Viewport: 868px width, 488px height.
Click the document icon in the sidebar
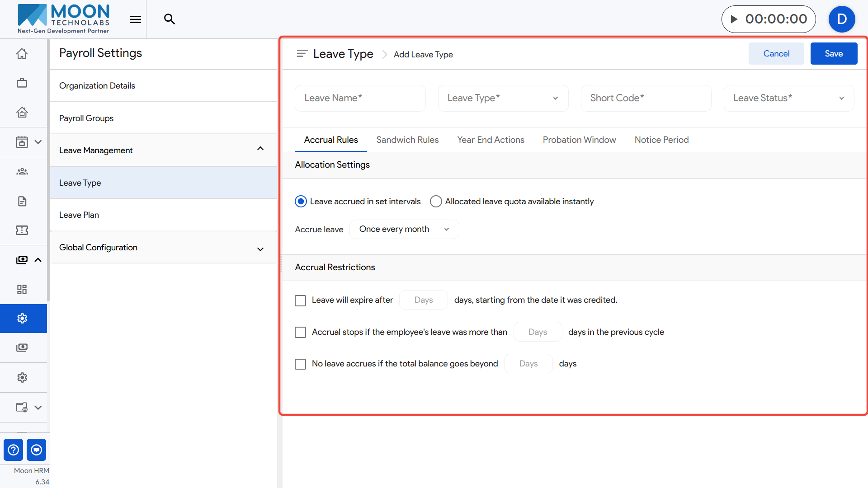click(x=22, y=201)
